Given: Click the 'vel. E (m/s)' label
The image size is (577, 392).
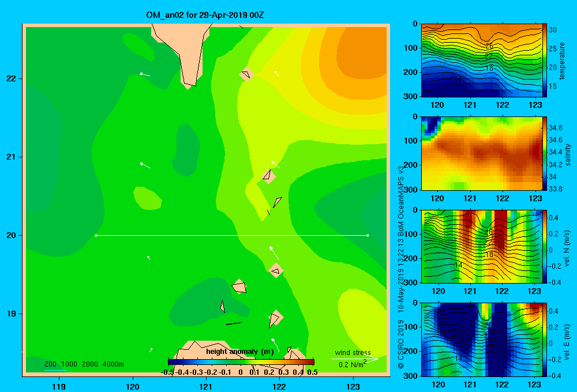Looking at the screenshot, I should [x=567, y=341].
